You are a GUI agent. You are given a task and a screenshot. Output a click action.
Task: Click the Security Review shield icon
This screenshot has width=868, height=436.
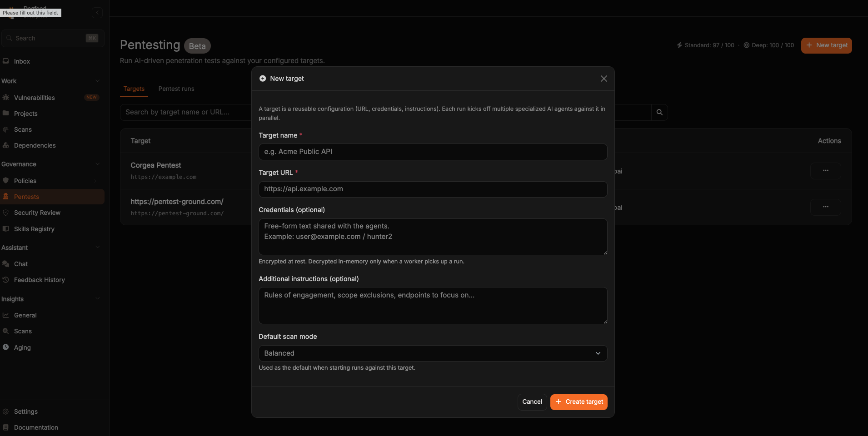pos(5,213)
